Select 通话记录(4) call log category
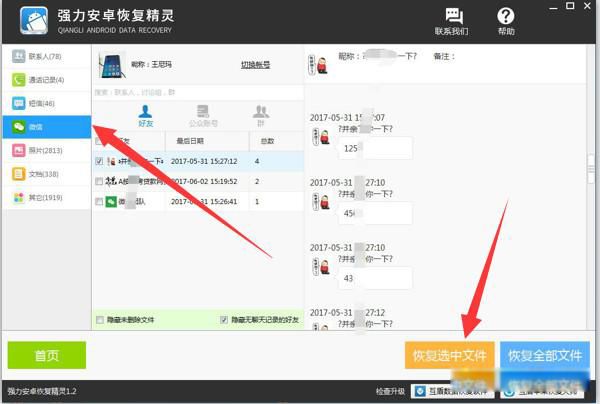The image size is (600, 404). point(45,79)
